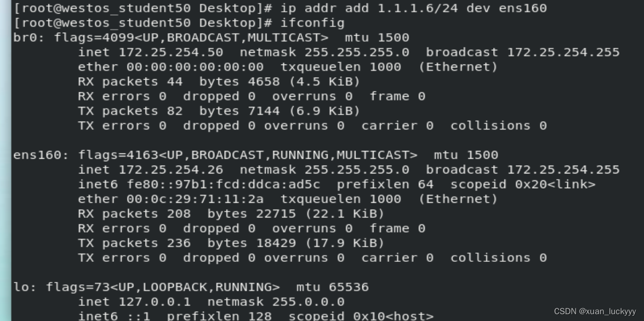Screen dimensions: 644x321
Task: Click the netmask 255.0.0.0 value
Action: click(x=308, y=301)
